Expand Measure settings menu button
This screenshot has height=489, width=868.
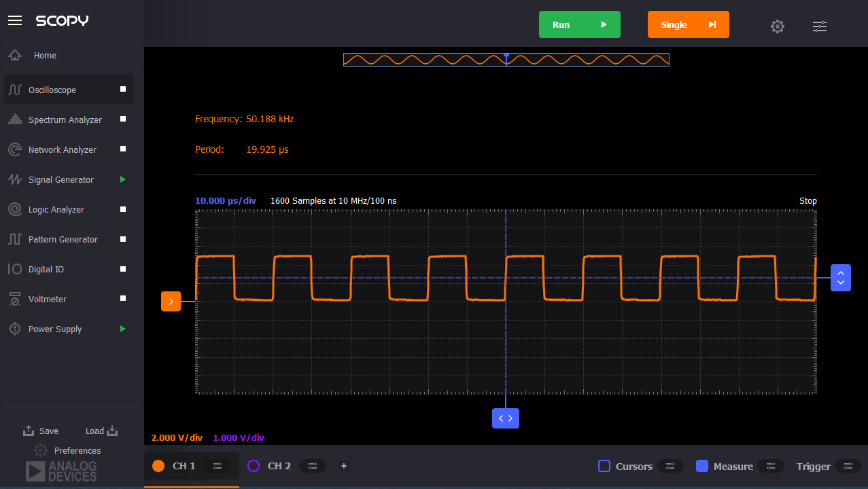coord(770,466)
